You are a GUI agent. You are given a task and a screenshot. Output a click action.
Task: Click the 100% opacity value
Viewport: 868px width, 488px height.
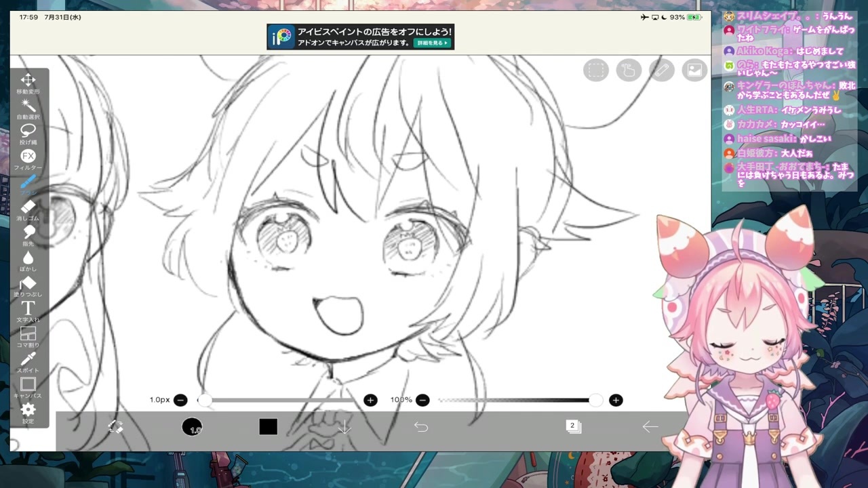tap(401, 400)
